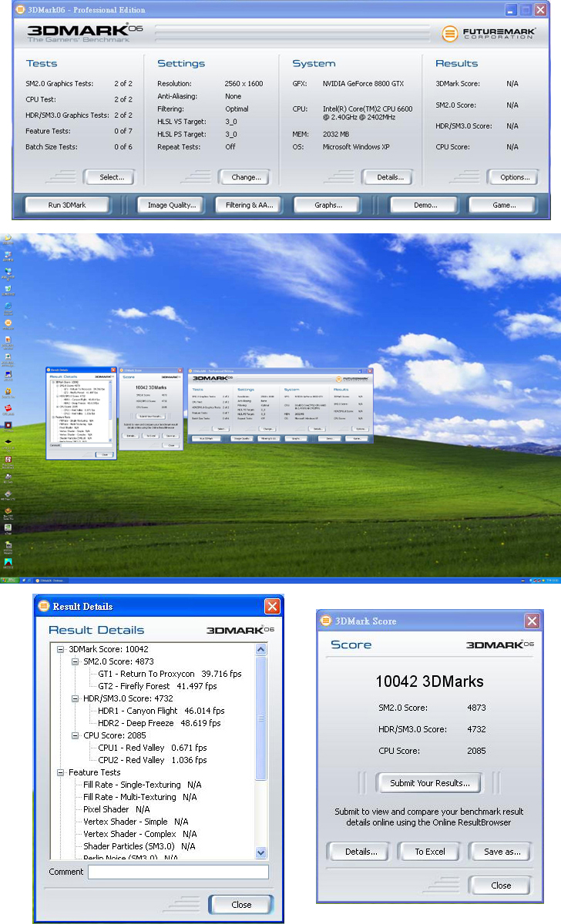Click scroll-up arrow in large Result Details list
The height and width of the screenshot is (924, 561).
coord(260,650)
